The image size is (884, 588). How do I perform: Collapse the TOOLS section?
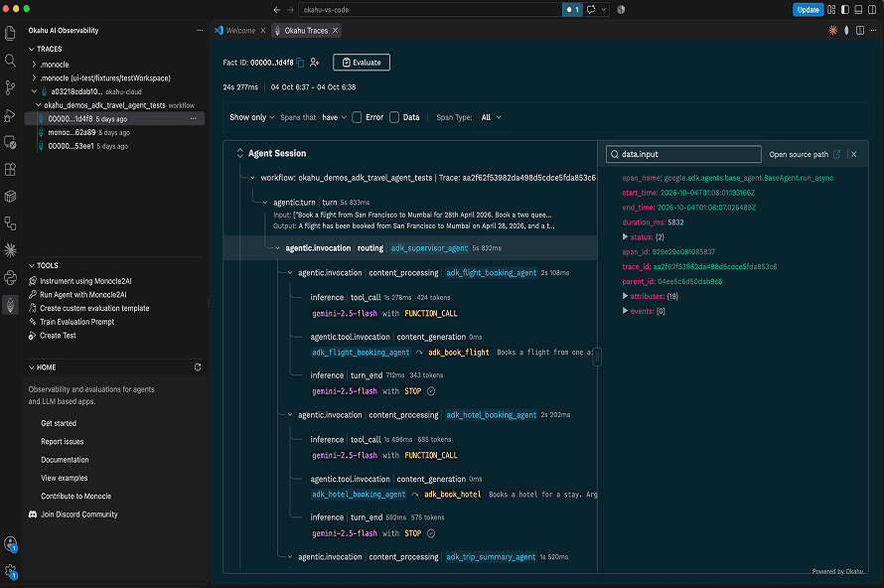[32, 265]
